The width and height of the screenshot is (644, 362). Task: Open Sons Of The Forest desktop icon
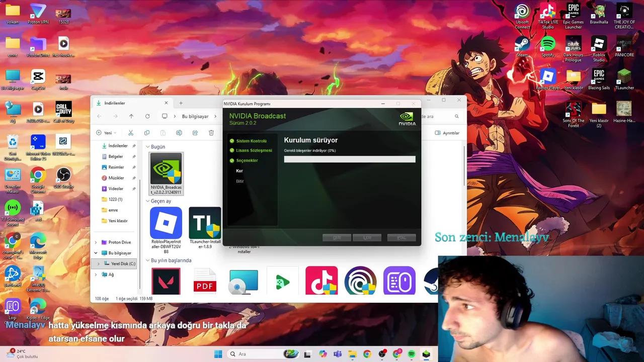(573, 114)
